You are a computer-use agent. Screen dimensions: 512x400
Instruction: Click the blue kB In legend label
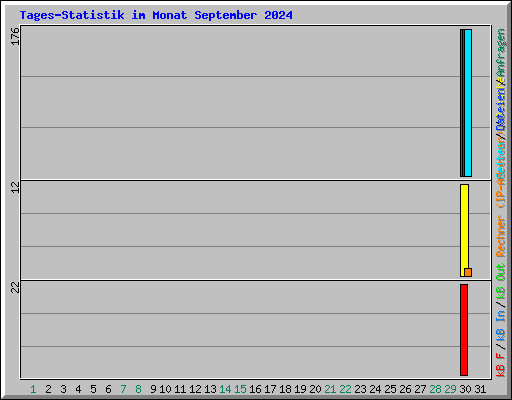point(501,326)
